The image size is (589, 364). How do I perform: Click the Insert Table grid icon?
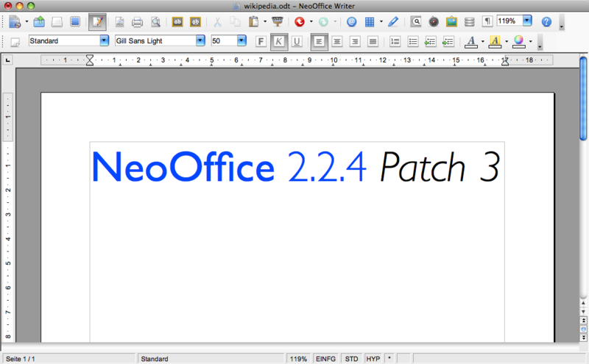370,22
